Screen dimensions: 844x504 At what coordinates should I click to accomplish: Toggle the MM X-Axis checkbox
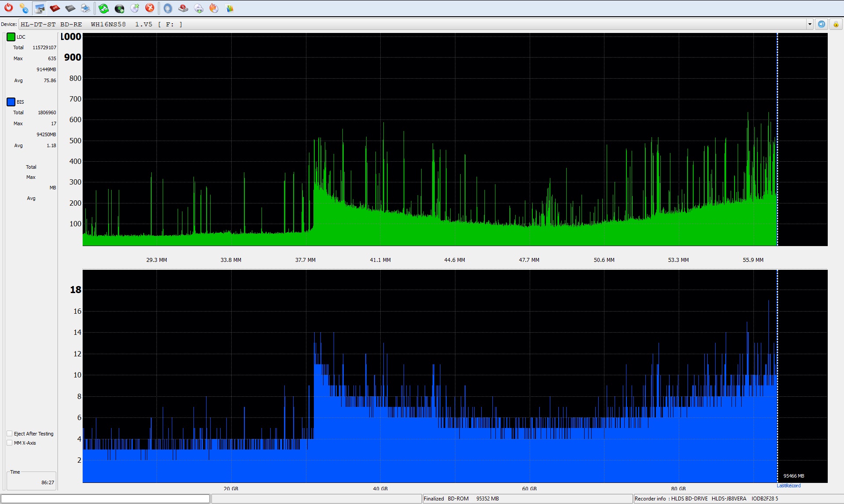(10, 442)
